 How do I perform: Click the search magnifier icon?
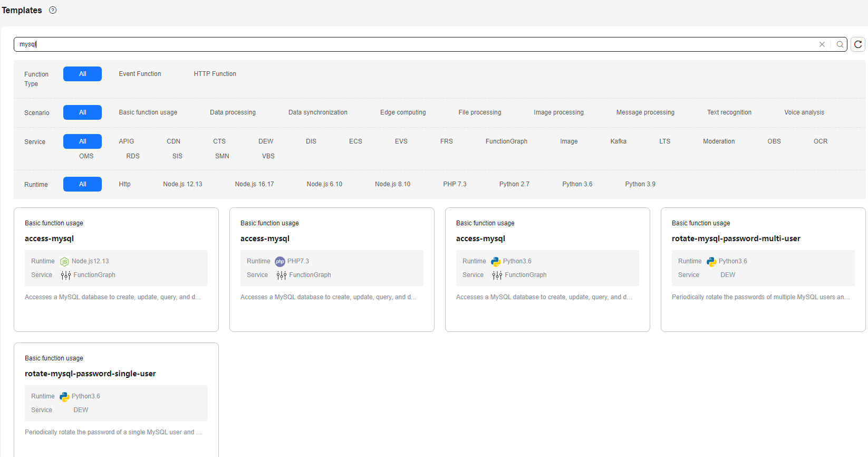coord(840,44)
